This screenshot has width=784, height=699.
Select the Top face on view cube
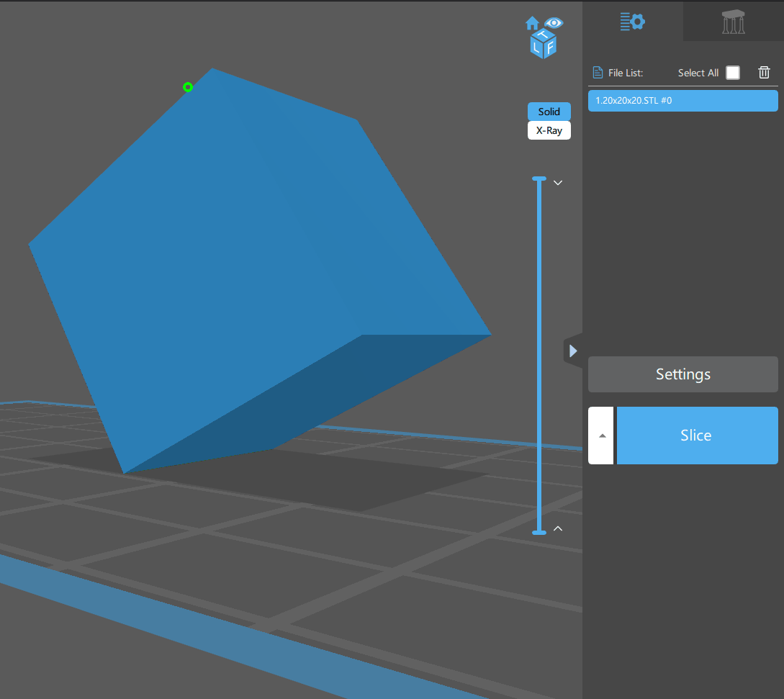[x=545, y=35]
